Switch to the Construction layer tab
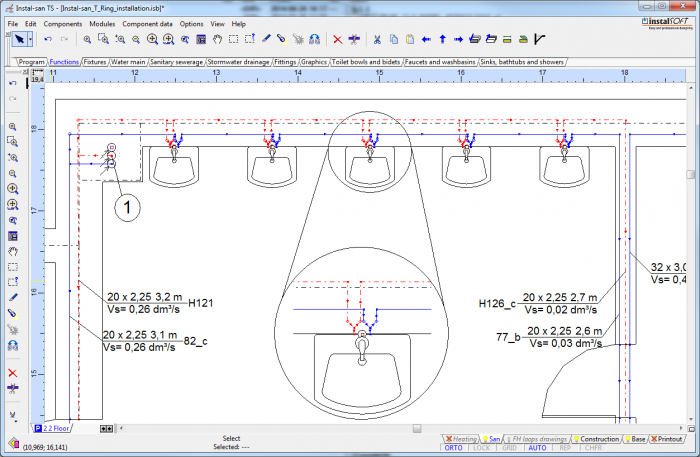The height and width of the screenshot is (457, 700). pos(596,438)
